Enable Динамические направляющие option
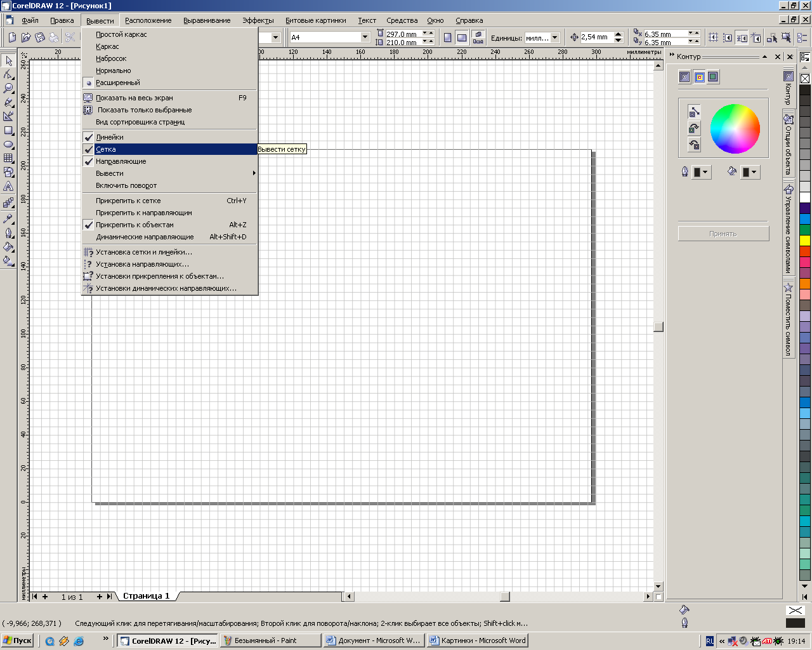This screenshot has height=650, width=812. coord(169,237)
